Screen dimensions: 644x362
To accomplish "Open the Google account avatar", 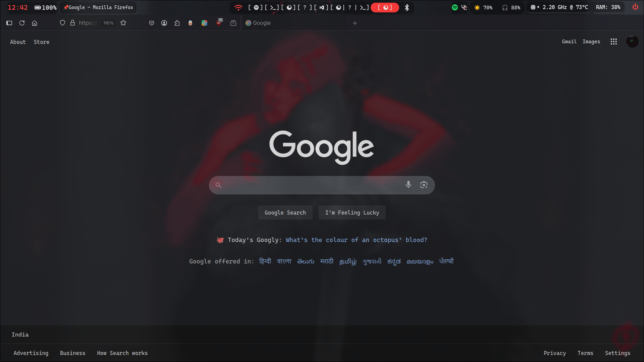I will [632, 42].
